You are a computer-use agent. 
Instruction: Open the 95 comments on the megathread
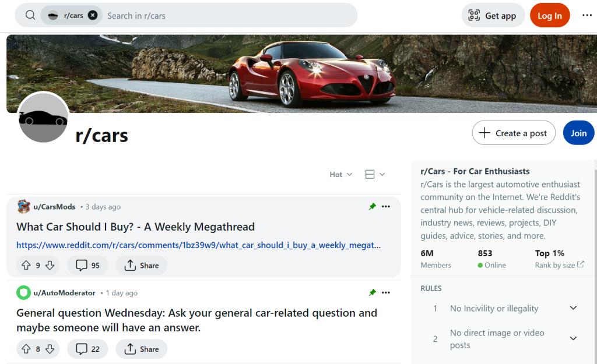pyautogui.click(x=87, y=266)
